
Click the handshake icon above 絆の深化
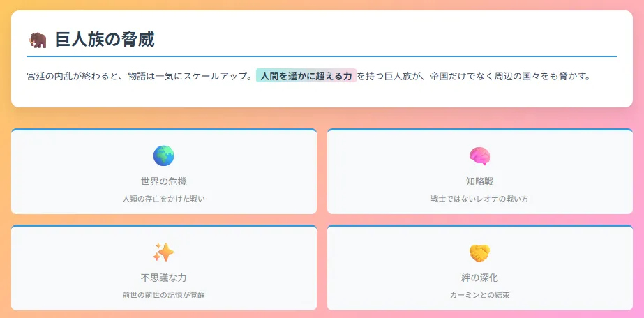pos(480,252)
